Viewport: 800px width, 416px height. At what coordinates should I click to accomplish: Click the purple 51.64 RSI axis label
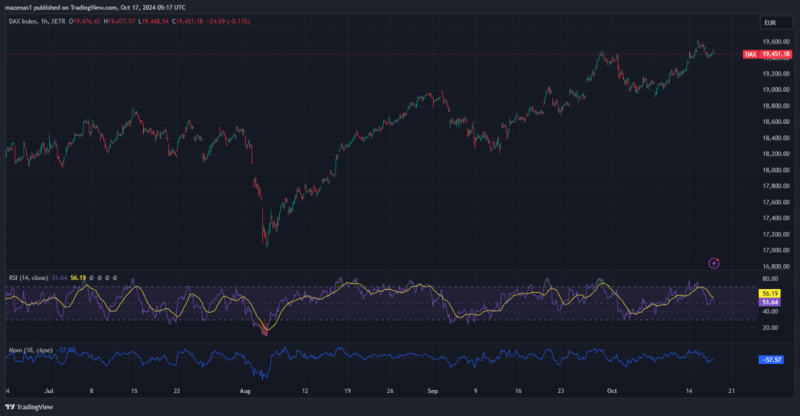[x=770, y=302]
